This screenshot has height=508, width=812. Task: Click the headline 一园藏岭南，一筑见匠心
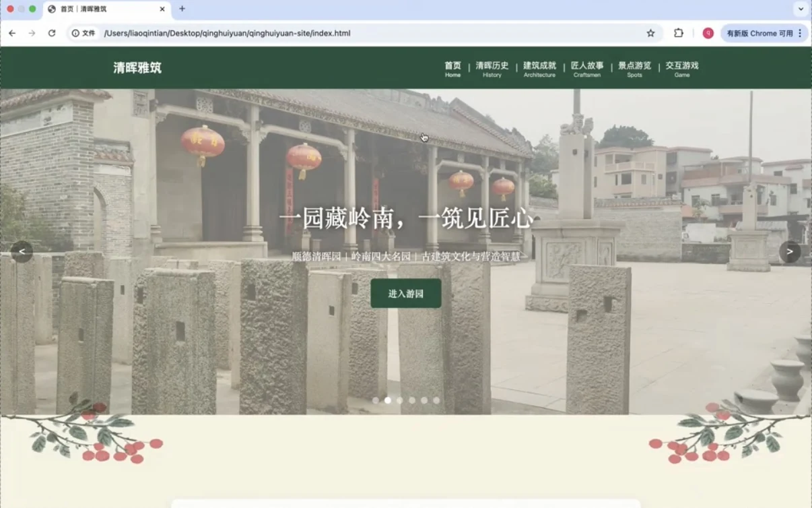pos(406,219)
